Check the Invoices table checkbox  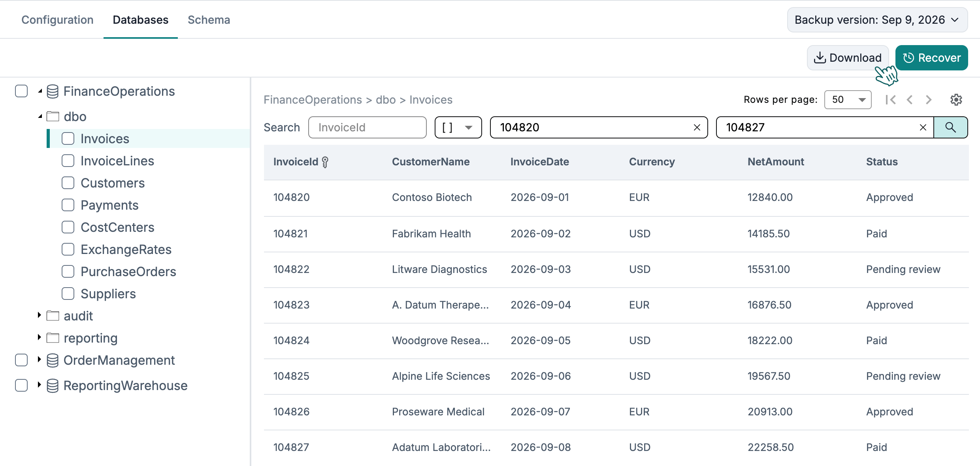[x=68, y=138]
